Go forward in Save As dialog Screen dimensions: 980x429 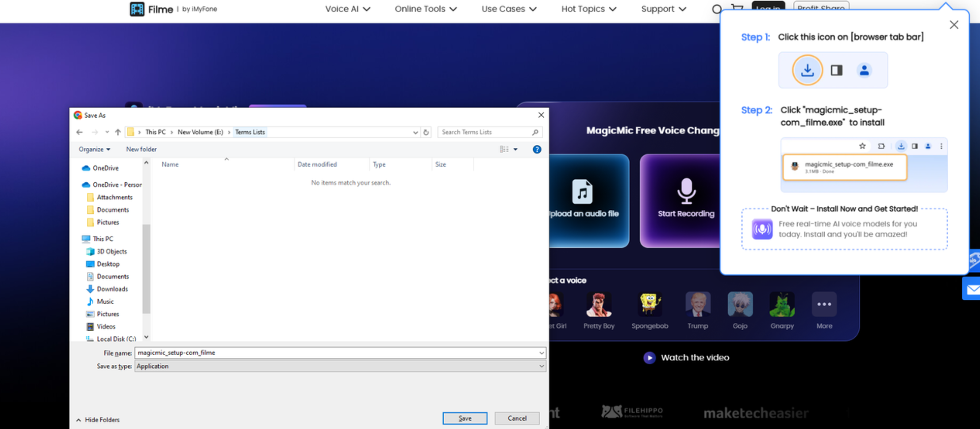(x=94, y=132)
